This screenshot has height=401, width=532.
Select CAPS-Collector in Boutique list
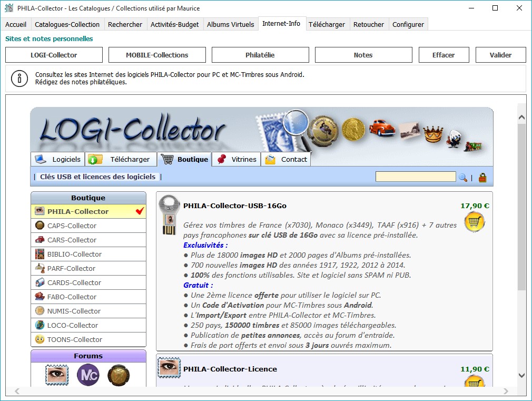pyautogui.click(x=88, y=226)
